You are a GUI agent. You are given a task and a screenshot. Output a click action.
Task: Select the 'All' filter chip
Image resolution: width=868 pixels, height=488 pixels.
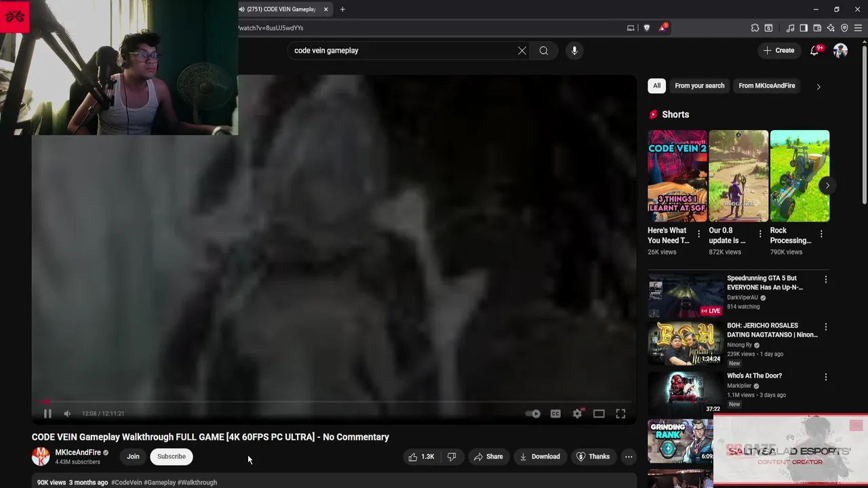point(656,85)
